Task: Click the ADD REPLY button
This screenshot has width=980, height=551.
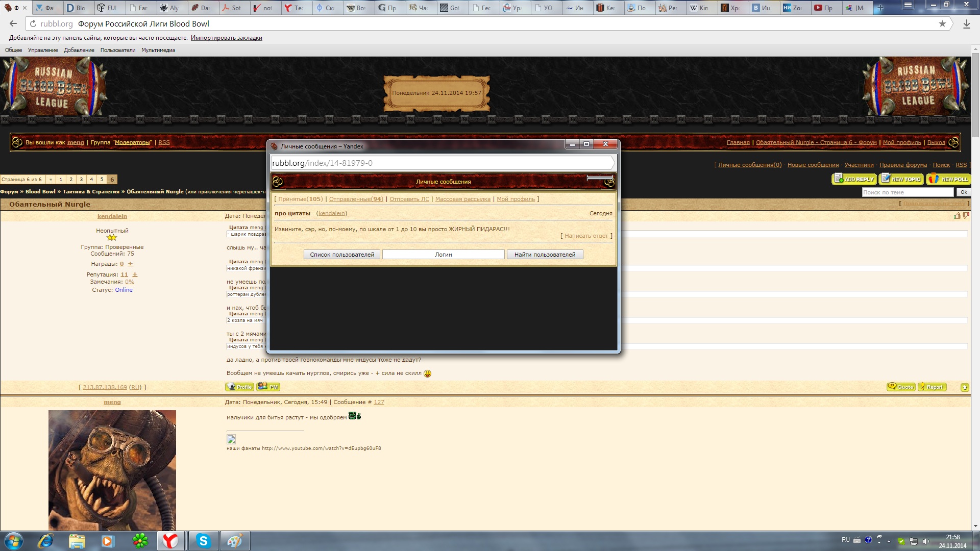Action: pos(854,179)
